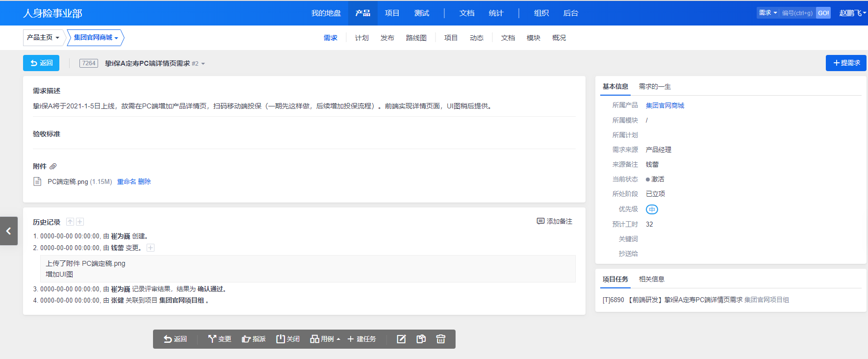This screenshot has height=359, width=868.
Task: Open the 产品主页 dropdown
Action: 43,37
